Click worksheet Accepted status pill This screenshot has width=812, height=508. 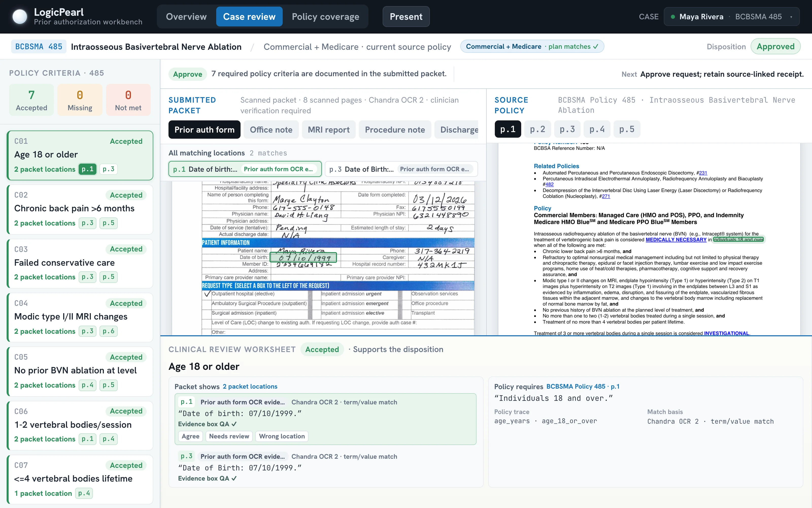(322, 350)
